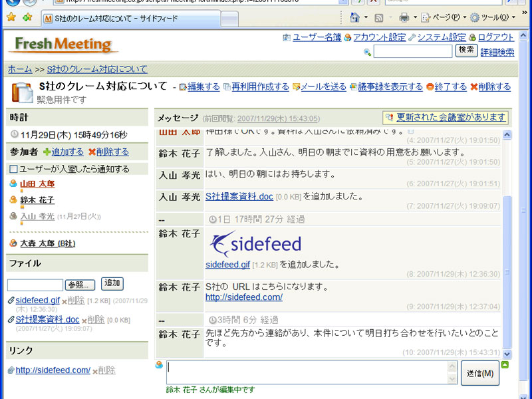Viewport: 532px width, 399px height.
Task: Click the Favorites star icon
Action: tap(11, 17)
